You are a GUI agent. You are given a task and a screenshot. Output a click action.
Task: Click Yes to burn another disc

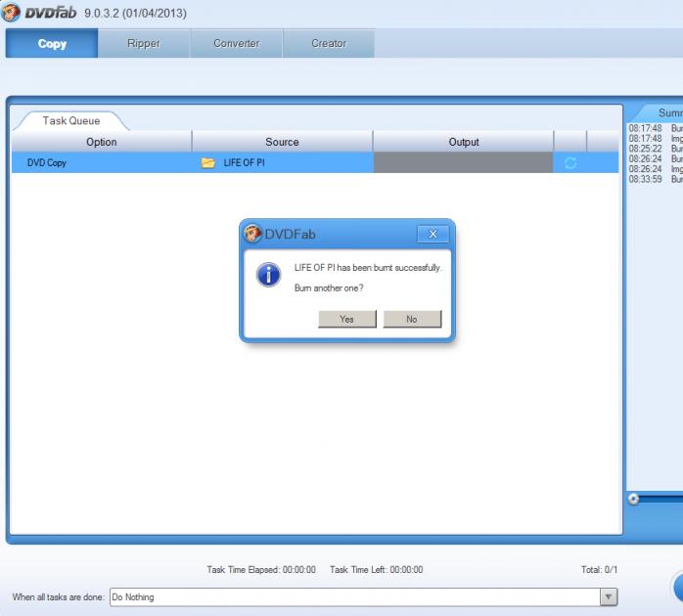[x=347, y=319]
